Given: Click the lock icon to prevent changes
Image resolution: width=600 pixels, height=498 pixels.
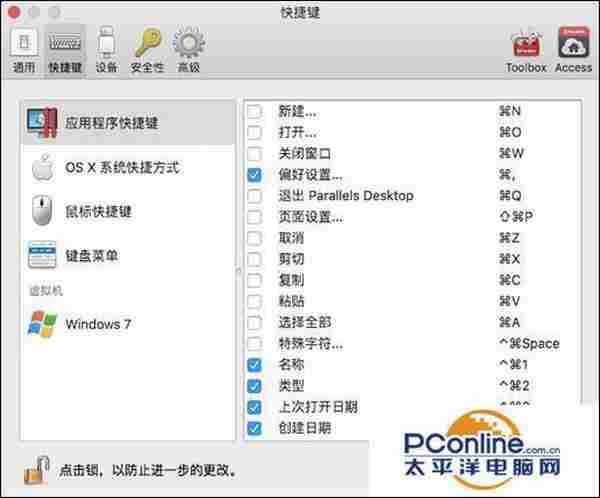Looking at the screenshot, I should (32, 467).
